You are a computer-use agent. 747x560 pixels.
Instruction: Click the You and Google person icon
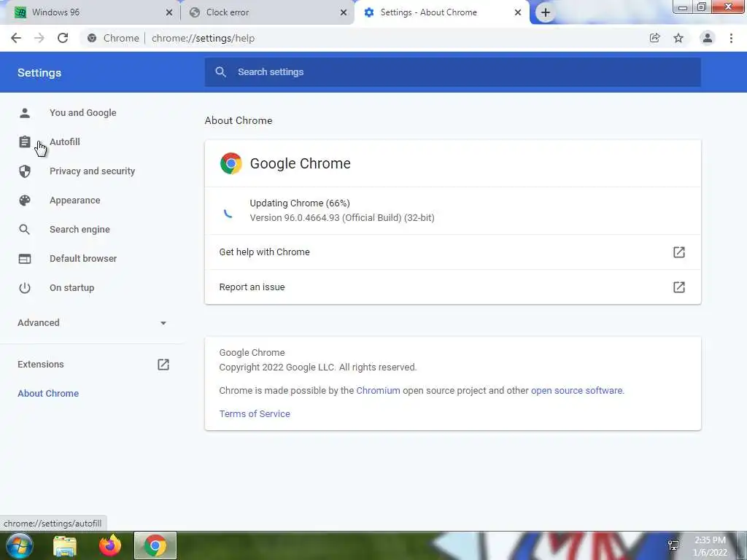(x=25, y=113)
